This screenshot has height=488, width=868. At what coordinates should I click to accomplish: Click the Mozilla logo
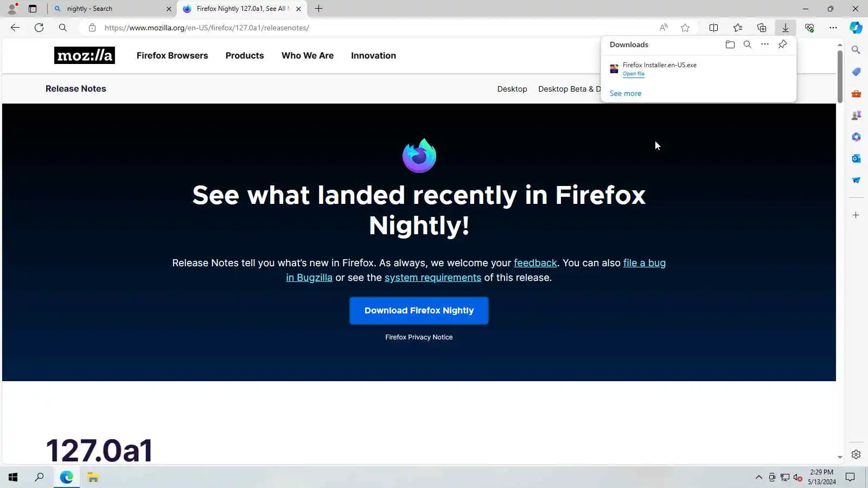pyautogui.click(x=85, y=55)
